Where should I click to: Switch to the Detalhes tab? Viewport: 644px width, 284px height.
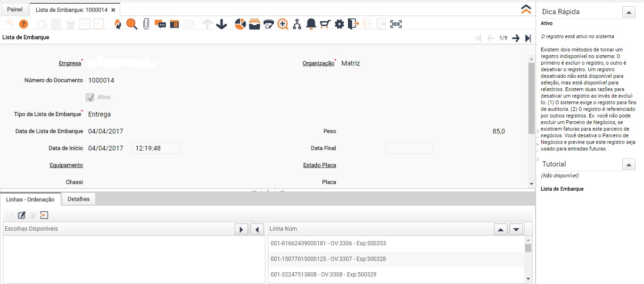coord(79,199)
